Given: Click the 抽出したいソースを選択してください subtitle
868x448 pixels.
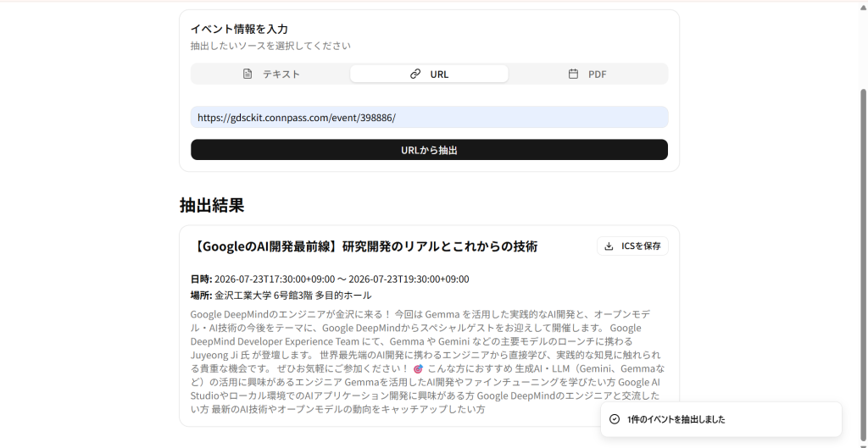Looking at the screenshot, I should coord(270,46).
